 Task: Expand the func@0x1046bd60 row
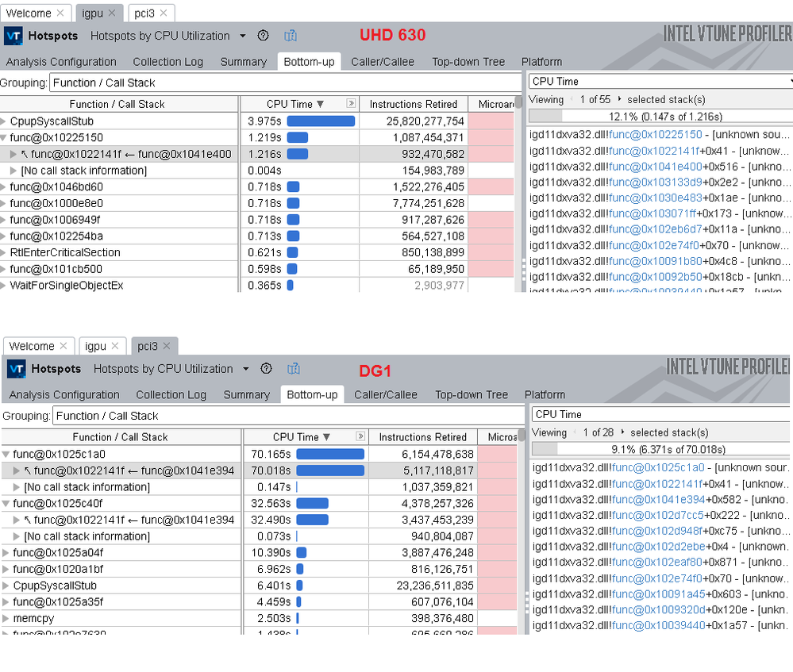tap(3, 187)
